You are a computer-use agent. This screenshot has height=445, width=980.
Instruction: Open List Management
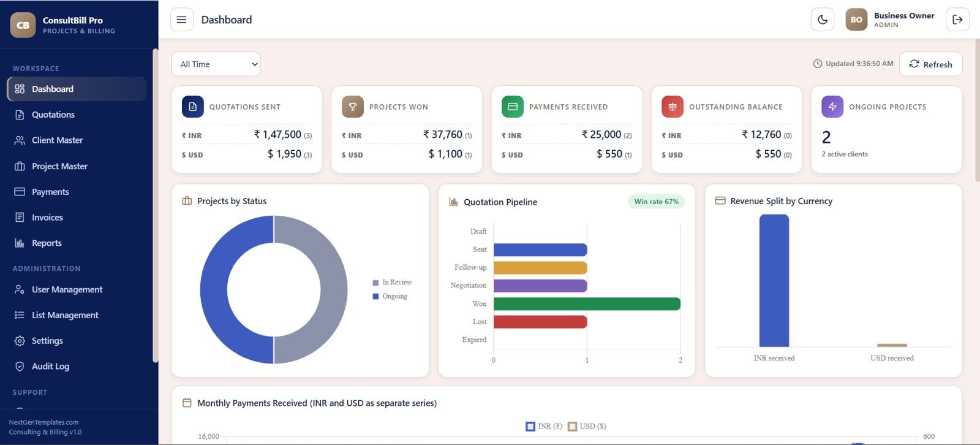coord(77,315)
